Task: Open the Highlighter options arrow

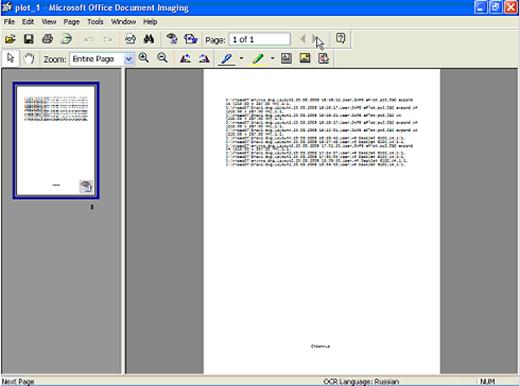Action: [x=272, y=59]
